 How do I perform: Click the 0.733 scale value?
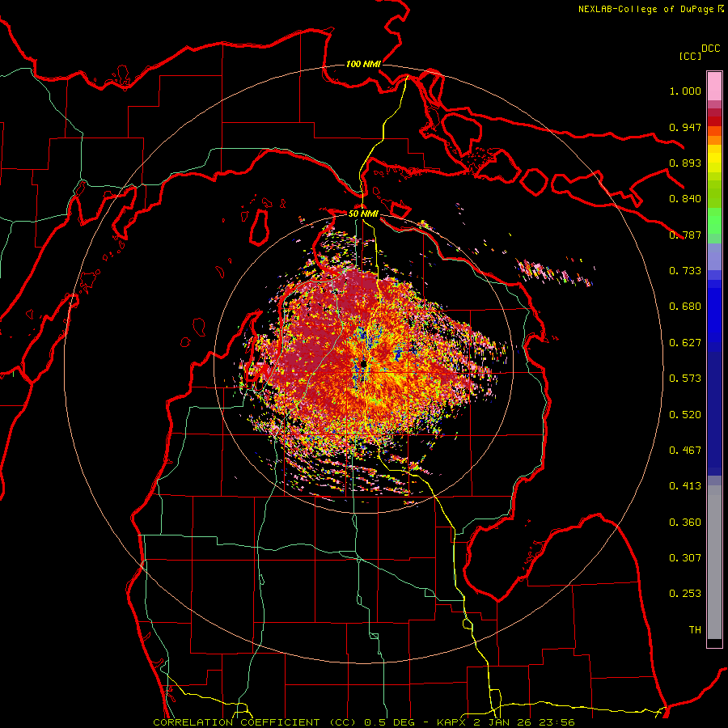tap(685, 271)
